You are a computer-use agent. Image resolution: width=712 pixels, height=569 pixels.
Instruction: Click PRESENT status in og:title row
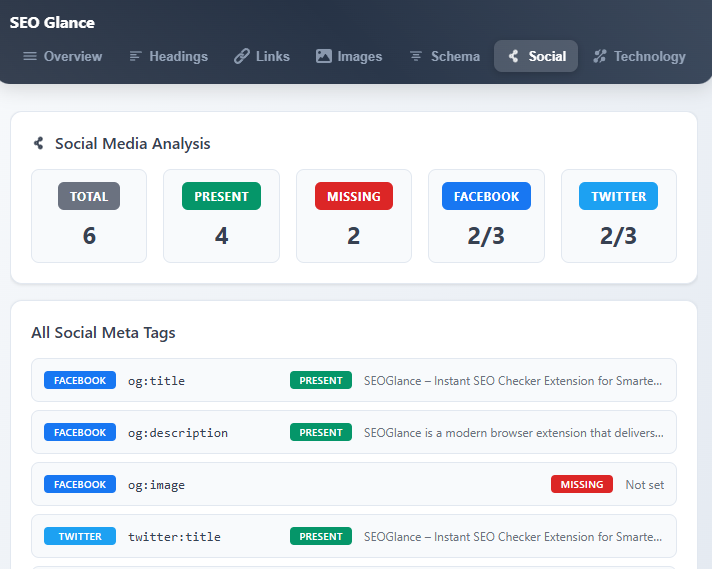(321, 381)
